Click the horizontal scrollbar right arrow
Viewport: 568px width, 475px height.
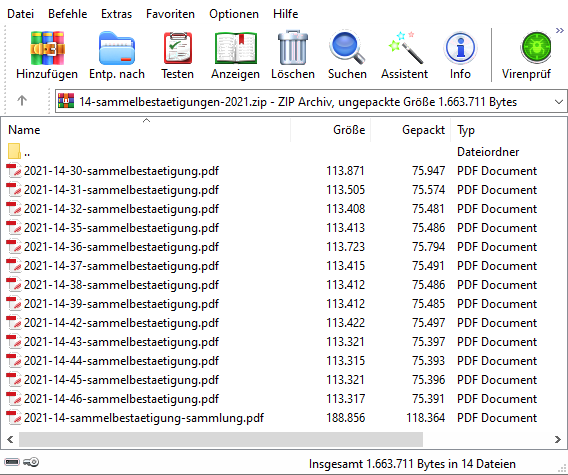pos(557,439)
